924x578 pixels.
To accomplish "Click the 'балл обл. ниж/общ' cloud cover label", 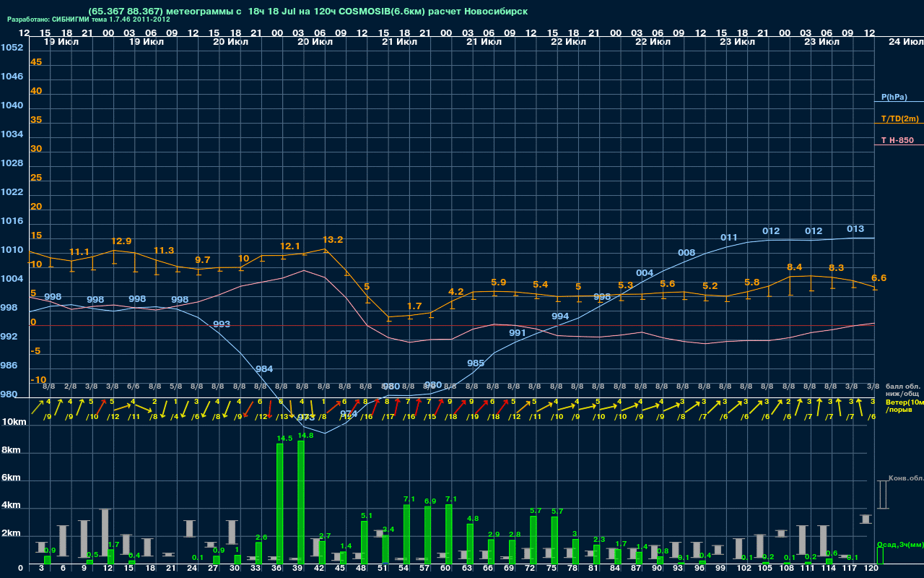I will click(902, 389).
